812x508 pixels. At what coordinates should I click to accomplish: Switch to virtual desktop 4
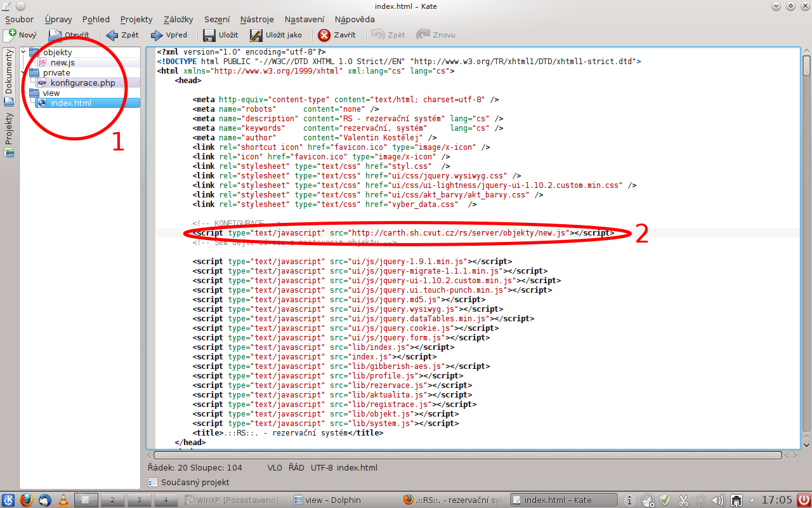click(166, 500)
